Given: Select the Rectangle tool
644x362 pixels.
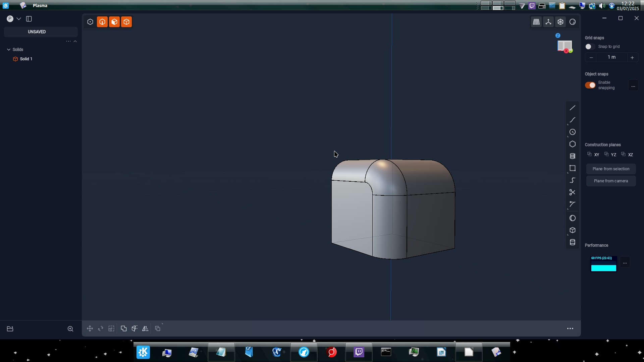Looking at the screenshot, I should click(x=573, y=168).
